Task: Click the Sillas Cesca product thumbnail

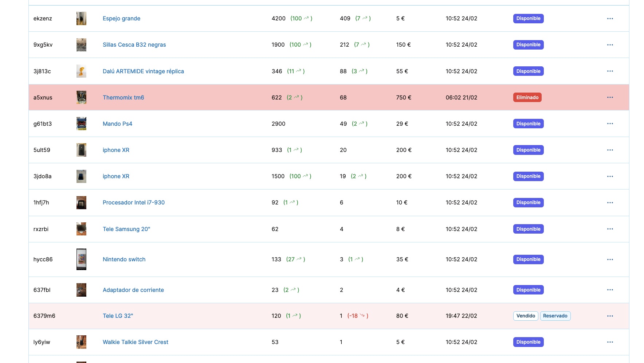Action: coord(81,45)
